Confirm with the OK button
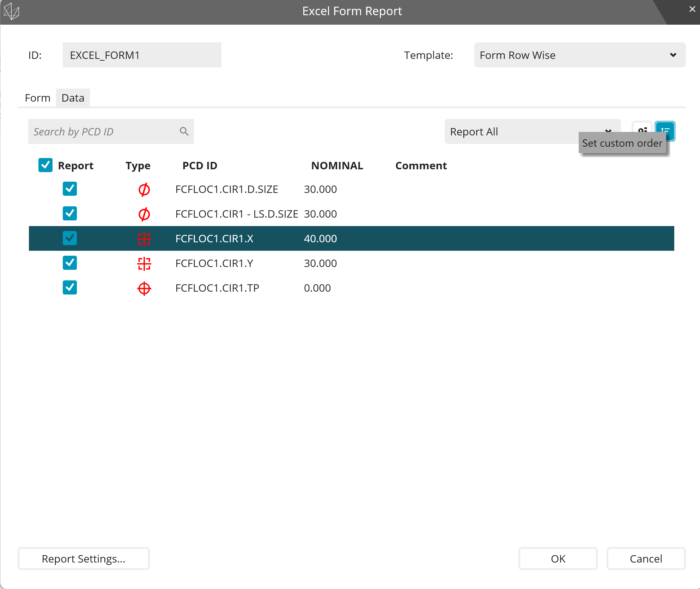Screen dimensions: 700x589 point(558,558)
